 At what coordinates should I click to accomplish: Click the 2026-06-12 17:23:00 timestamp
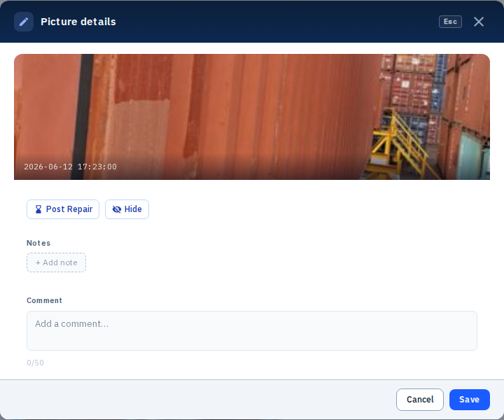71,167
